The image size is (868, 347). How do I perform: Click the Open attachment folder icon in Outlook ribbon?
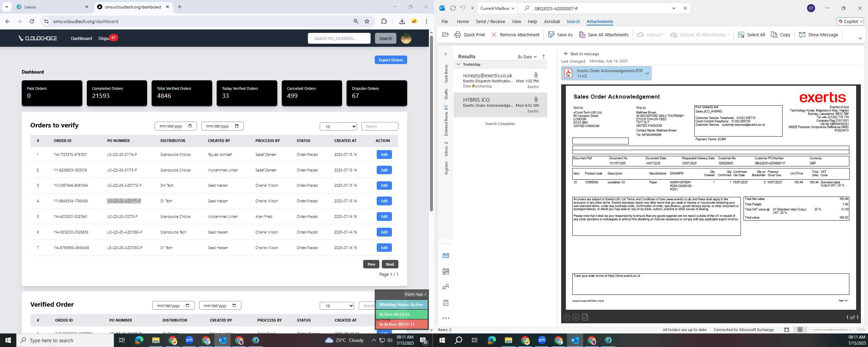point(446,35)
